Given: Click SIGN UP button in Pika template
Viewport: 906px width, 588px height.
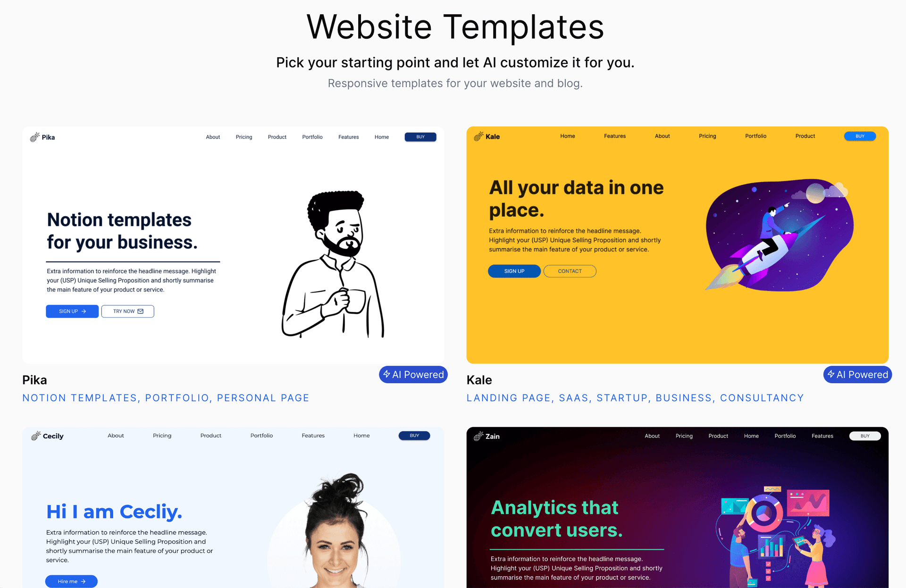Looking at the screenshot, I should click(x=71, y=311).
